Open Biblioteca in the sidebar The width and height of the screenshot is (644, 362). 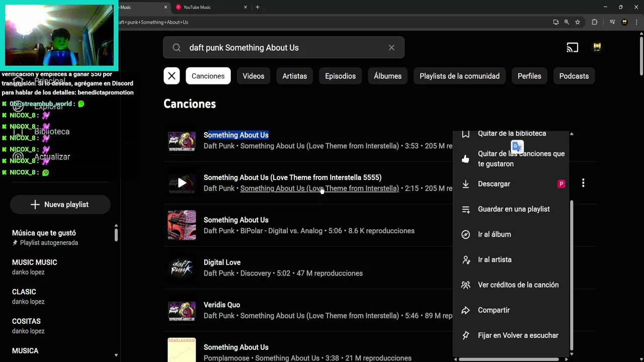point(52,132)
